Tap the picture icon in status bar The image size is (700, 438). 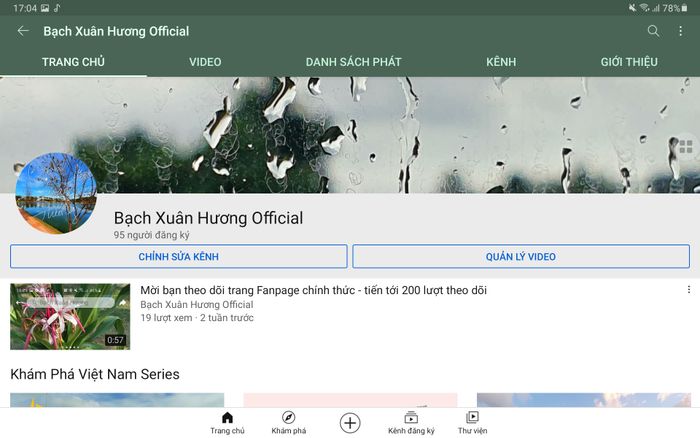[x=45, y=8]
